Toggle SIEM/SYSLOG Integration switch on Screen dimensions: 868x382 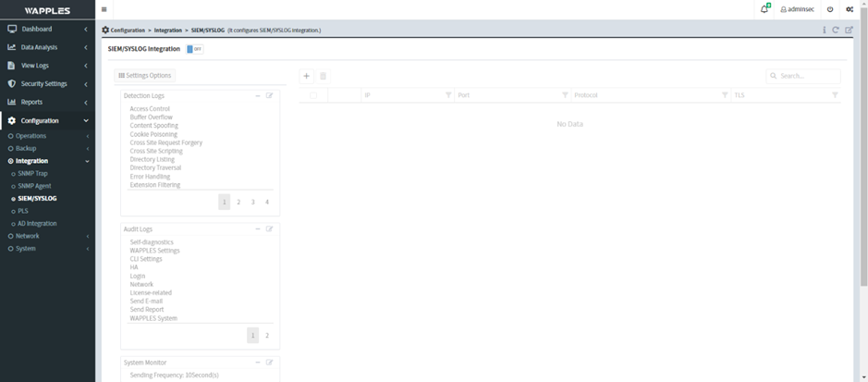point(194,49)
